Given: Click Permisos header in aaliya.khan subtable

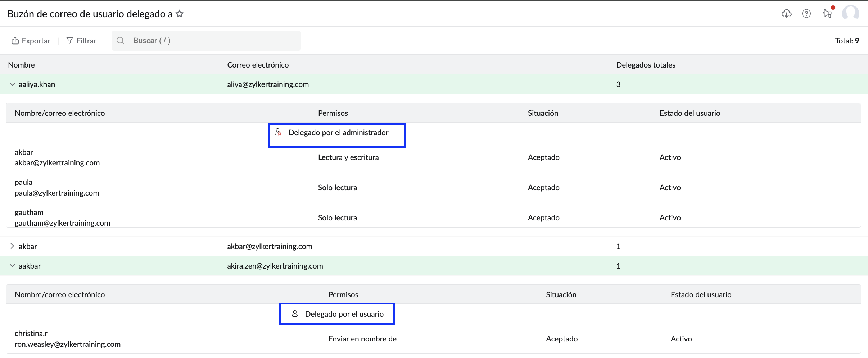Looking at the screenshot, I should tap(333, 113).
